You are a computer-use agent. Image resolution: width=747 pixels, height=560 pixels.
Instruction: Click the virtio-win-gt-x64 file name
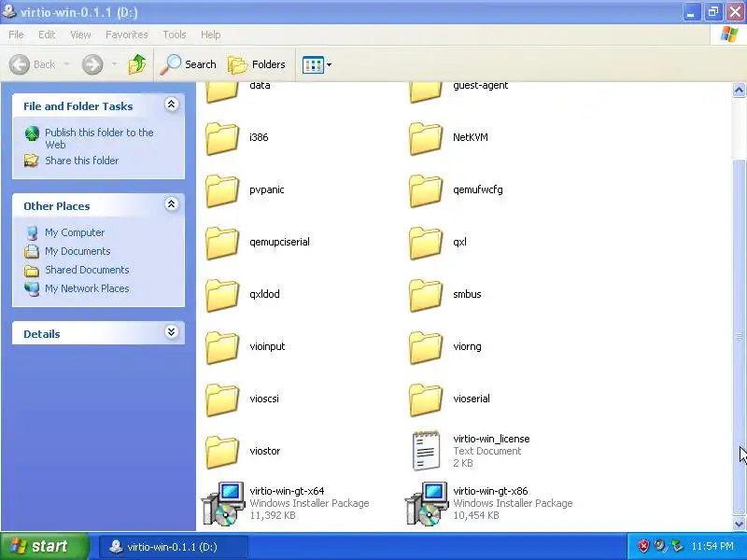[x=287, y=491]
